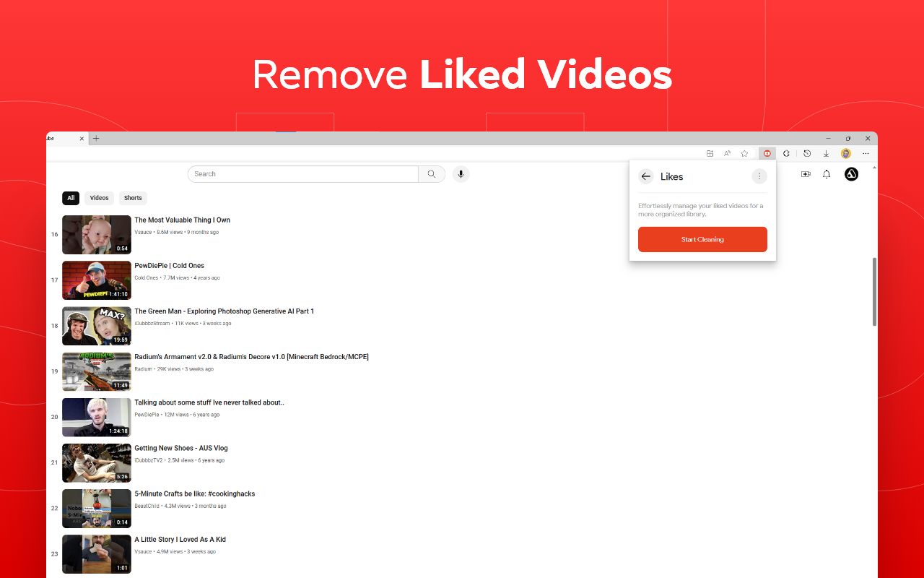Click the browser profile avatar

click(x=846, y=153)
